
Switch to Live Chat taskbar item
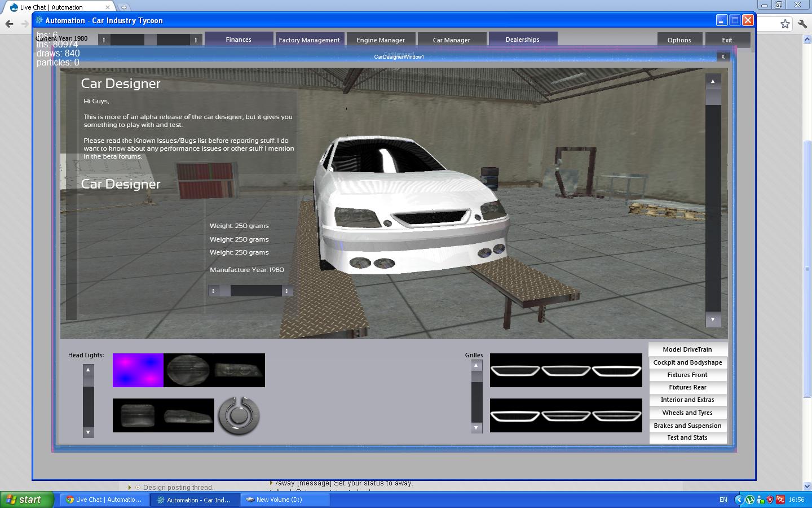104,500
